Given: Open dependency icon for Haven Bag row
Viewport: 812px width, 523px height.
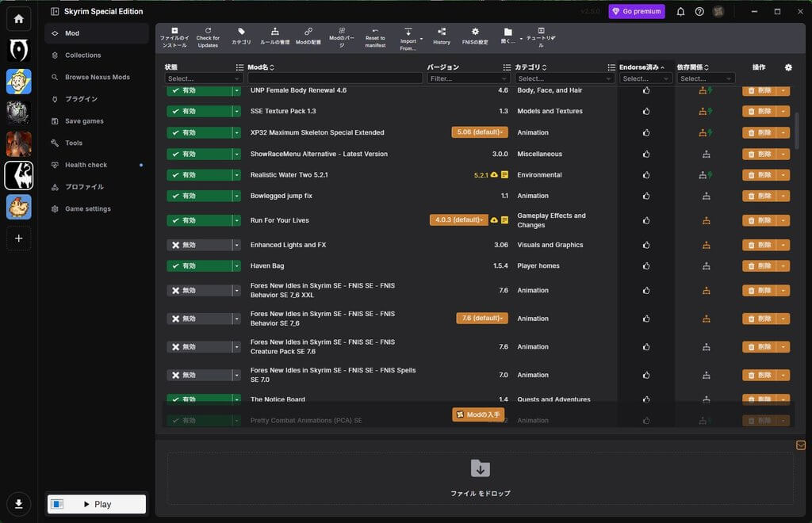Looking at the screenshot, I should 706,266.
